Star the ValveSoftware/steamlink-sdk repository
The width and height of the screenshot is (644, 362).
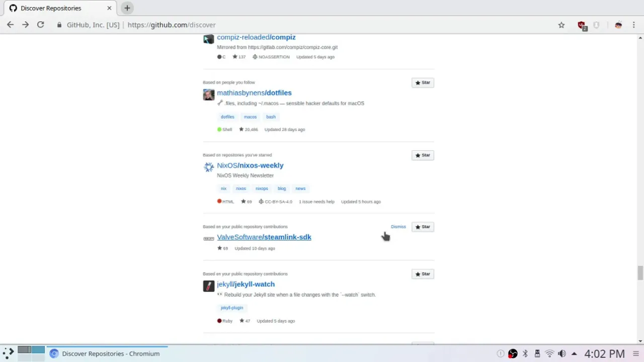point(423,227)
